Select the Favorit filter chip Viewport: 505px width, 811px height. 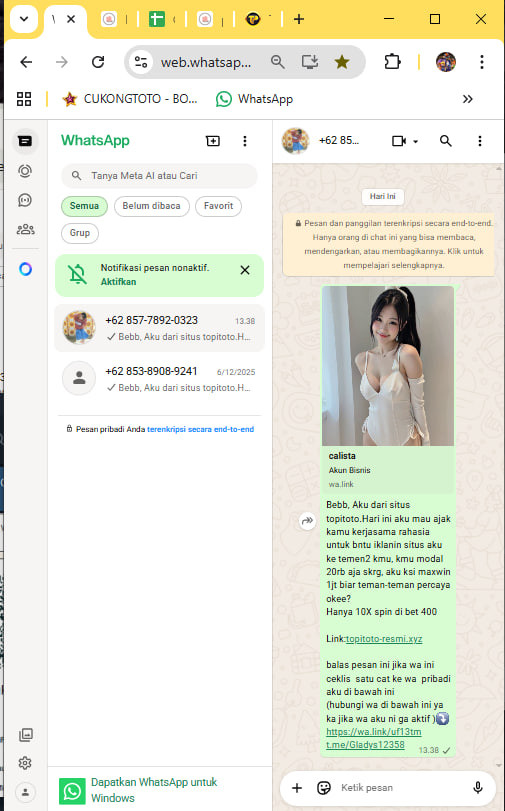coord(218,206)
